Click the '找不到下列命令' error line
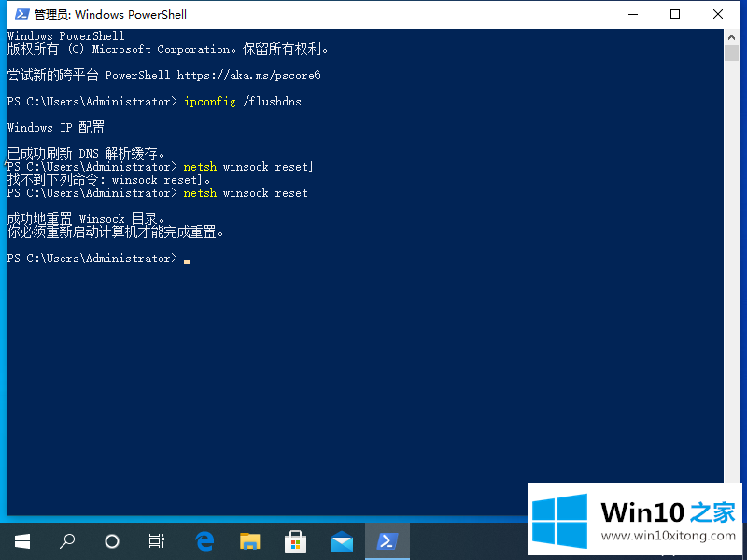This screenshot has height=560, width=747. pos(108,179)
